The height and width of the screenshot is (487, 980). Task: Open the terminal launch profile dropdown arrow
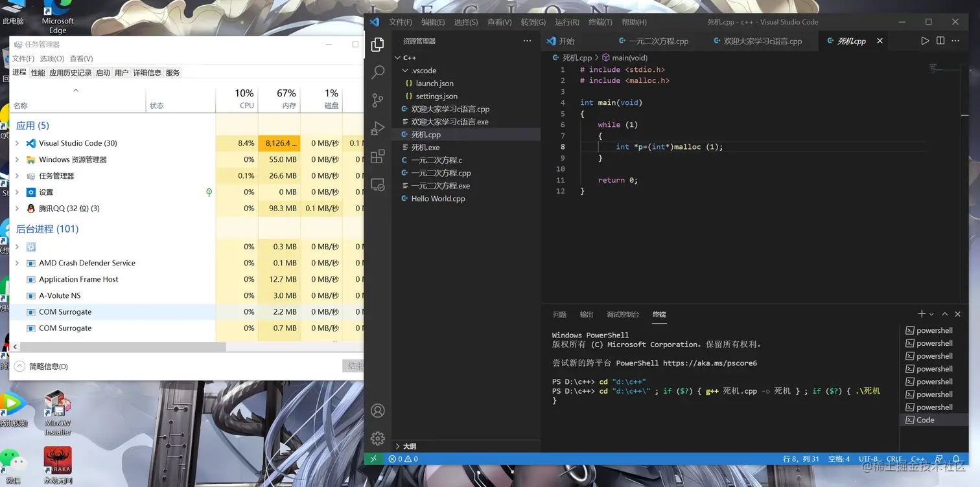[x=931, y=314]
